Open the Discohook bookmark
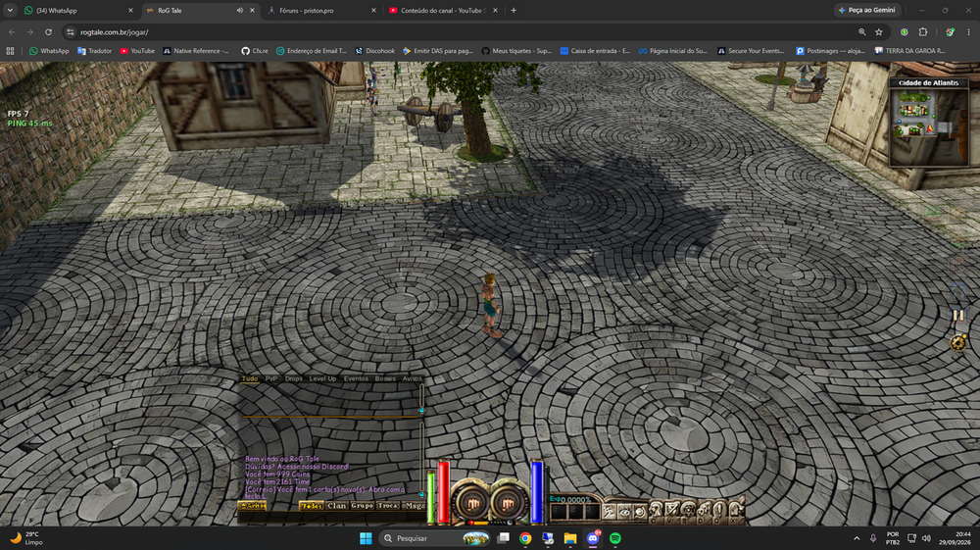This screenshot has width=980, height=550. 375,51
